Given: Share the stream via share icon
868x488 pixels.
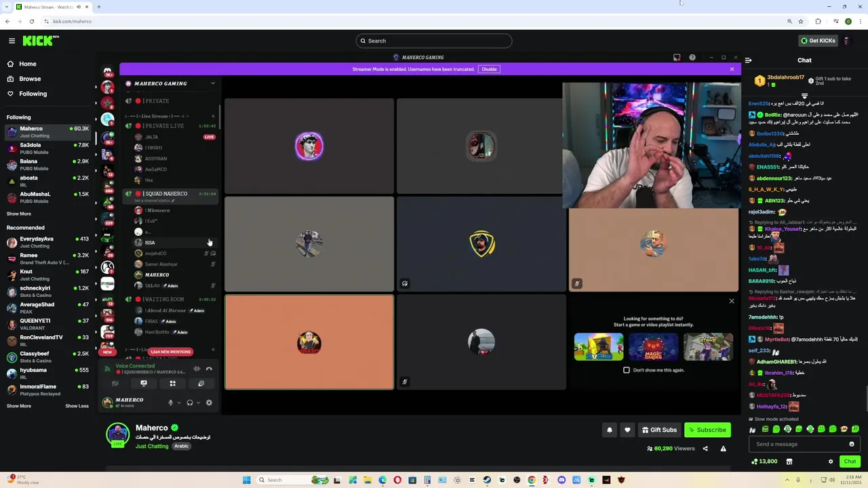Looking at the screenshot, I should click(x=705, y=449).
